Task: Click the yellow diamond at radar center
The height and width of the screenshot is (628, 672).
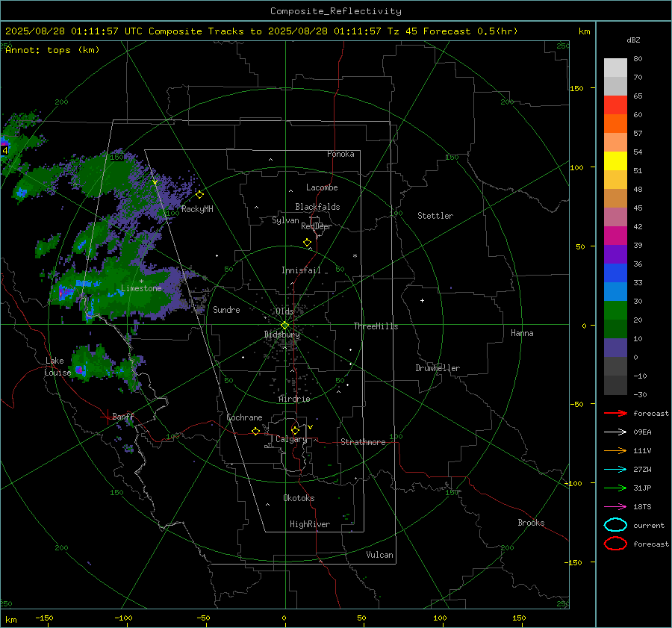Action: click(x=284, y=326)
